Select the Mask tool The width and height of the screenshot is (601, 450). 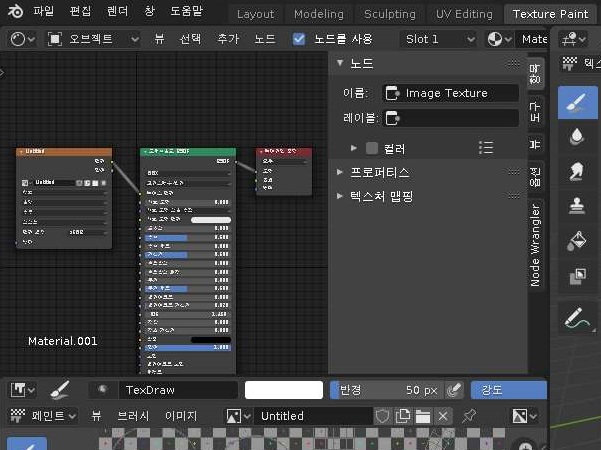(577, 276)
